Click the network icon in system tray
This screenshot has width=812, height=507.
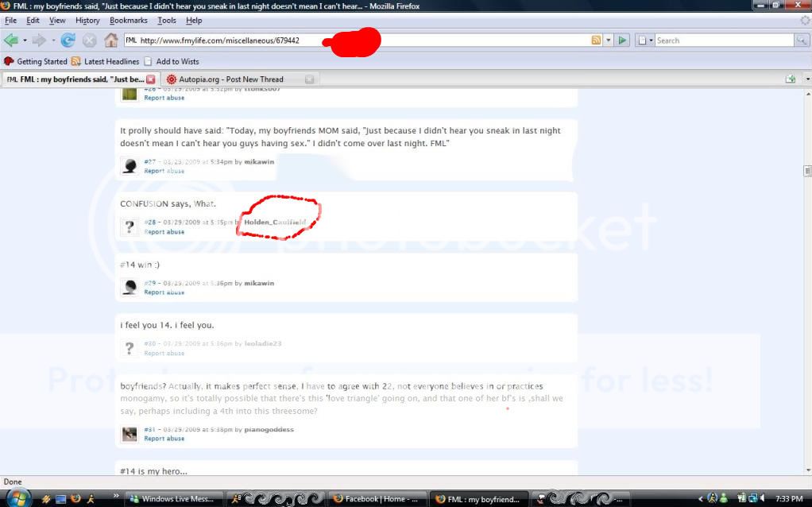[x=753, y=499]
